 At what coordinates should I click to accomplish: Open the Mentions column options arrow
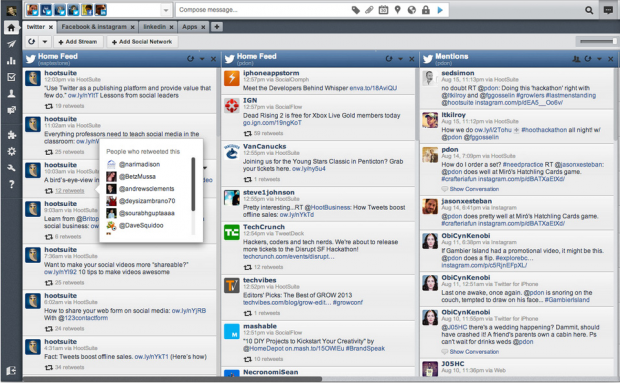click(599, 59)
